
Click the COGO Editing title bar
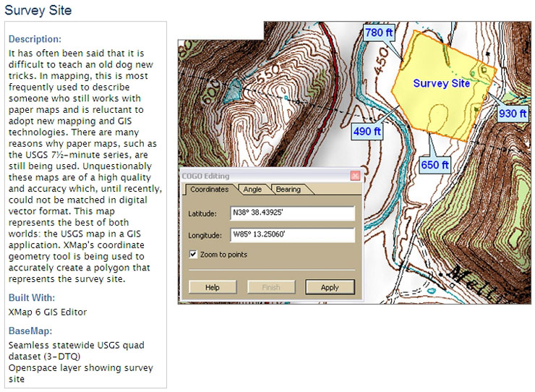click(266, 176)
